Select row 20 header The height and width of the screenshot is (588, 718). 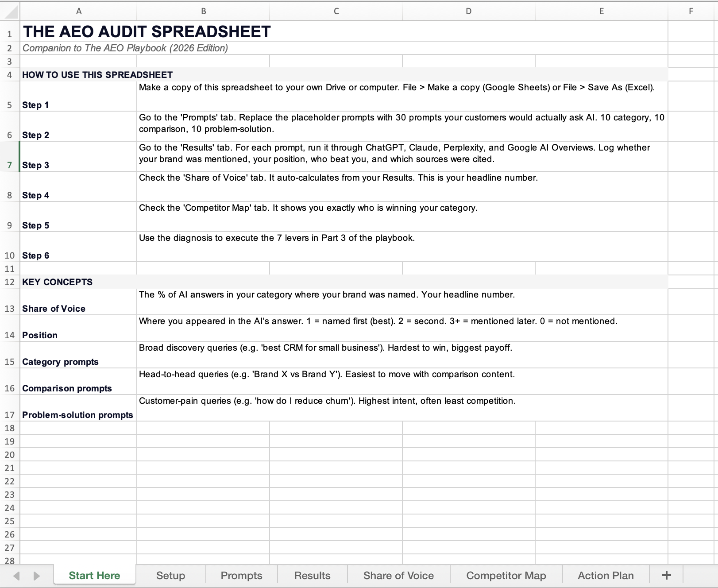(x=10, y=455)
